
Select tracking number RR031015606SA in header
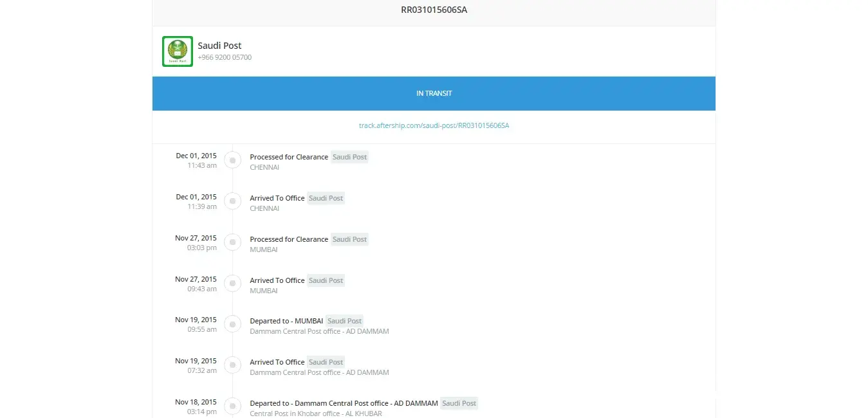(x=434, y=10)
